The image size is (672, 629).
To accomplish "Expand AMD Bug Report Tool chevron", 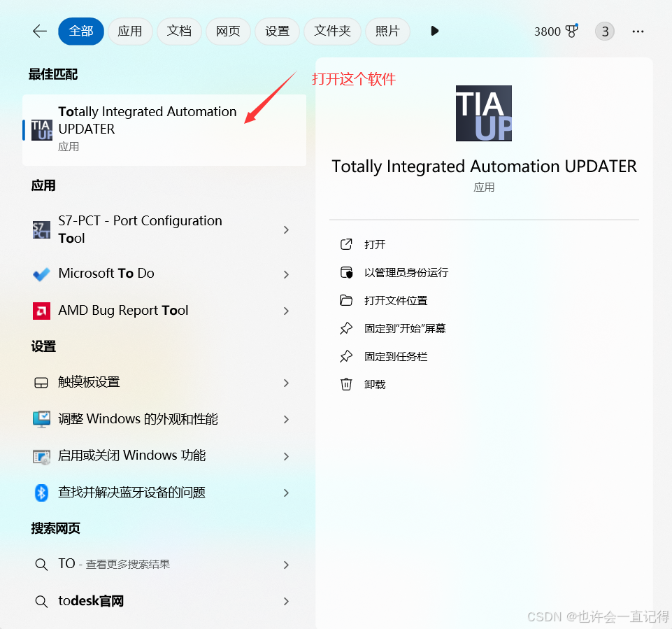I will (286, 311).
